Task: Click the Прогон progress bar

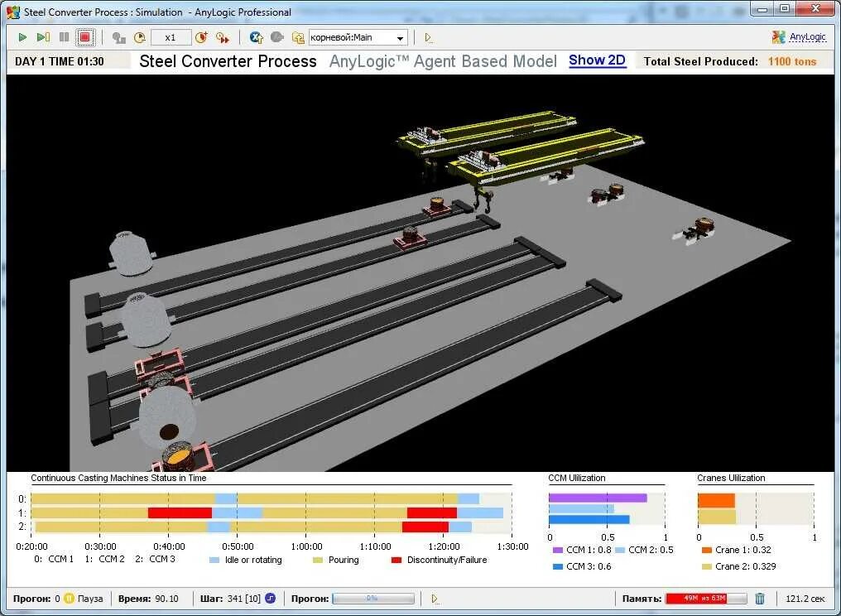Action: pyautogui.click(x=373, y=599)
